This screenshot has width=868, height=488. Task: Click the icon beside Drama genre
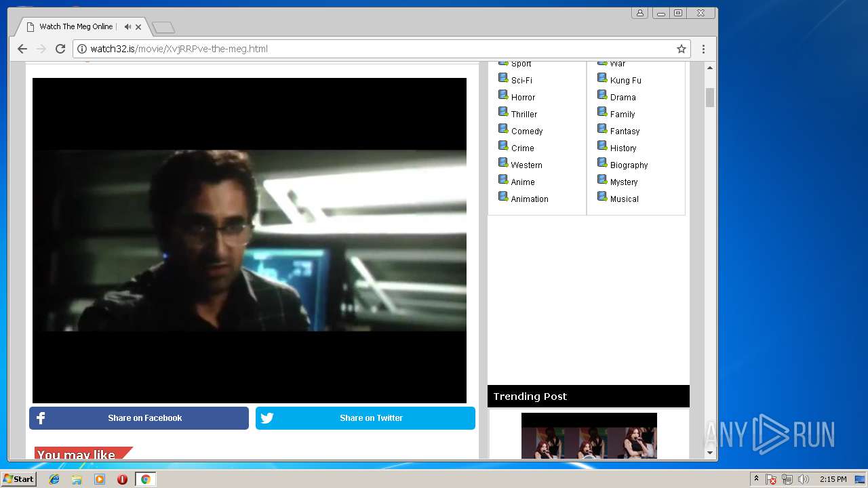(602, 95)
